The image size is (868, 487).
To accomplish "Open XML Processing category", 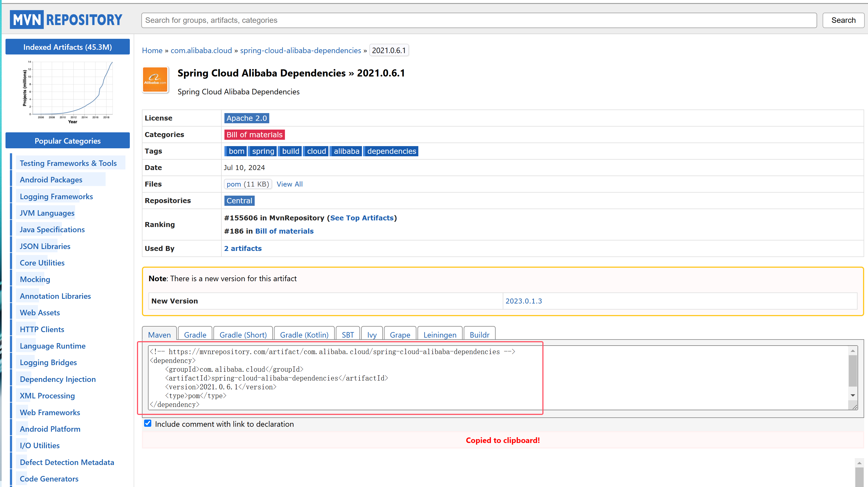I will point(47,396).
